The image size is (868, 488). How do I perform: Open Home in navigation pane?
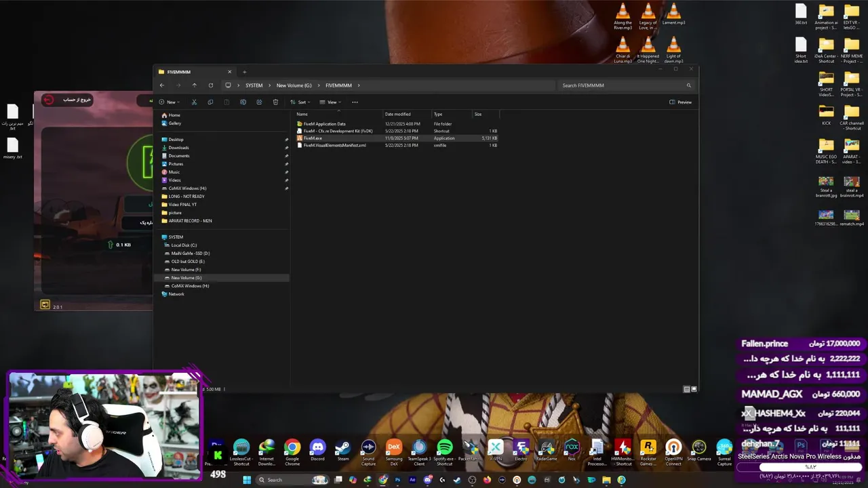[174, 115]
